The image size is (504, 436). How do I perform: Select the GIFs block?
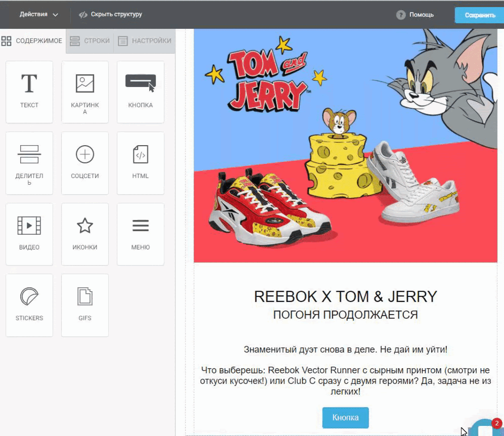pos(85,305)
